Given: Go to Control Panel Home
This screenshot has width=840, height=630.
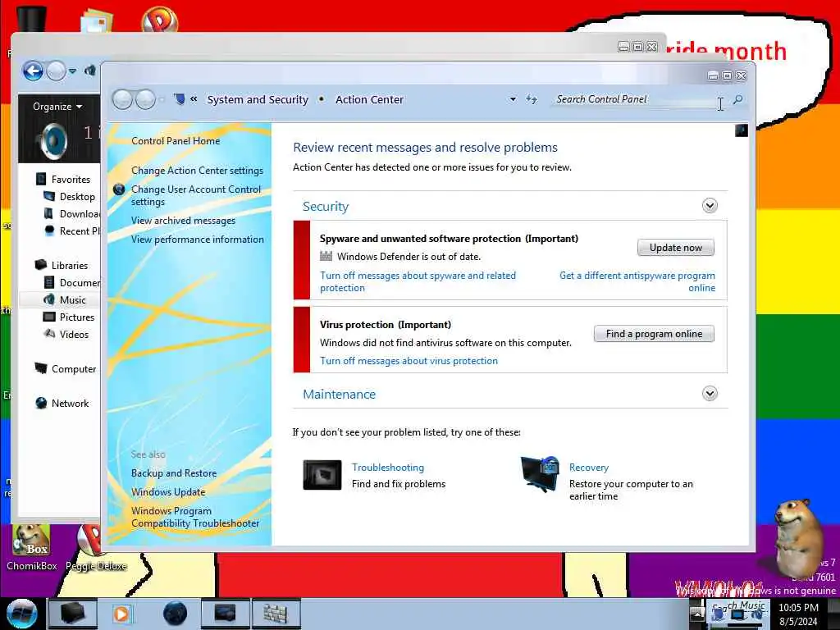Looking at the screenshot, I should pyautogui.click(x=176, y=141).
